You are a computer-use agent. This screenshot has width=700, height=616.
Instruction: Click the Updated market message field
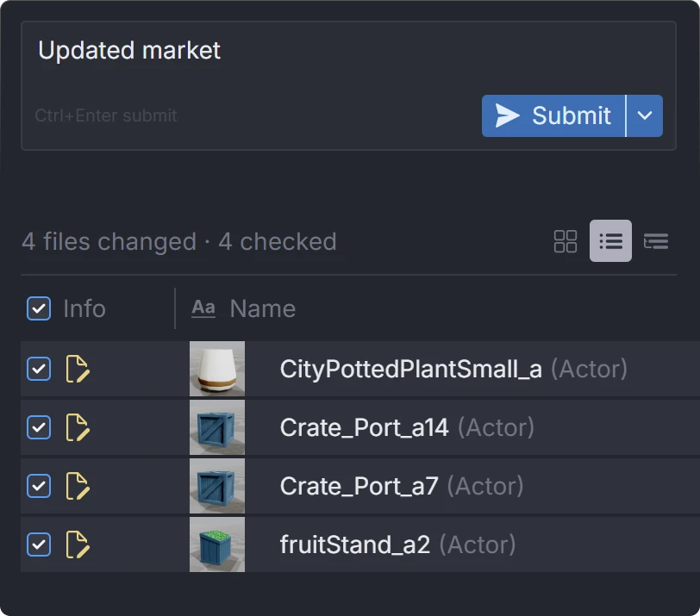(x=348, y=85)
